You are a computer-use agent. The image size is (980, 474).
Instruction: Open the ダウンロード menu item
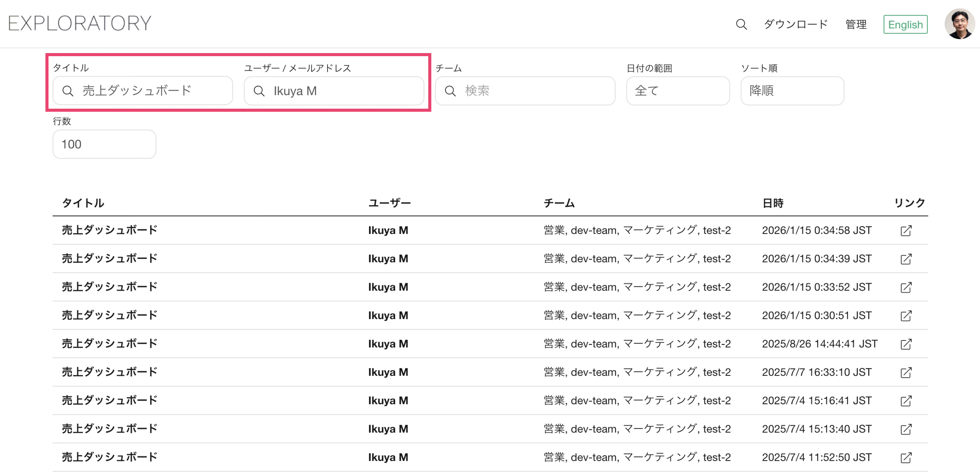coord(796,24)
